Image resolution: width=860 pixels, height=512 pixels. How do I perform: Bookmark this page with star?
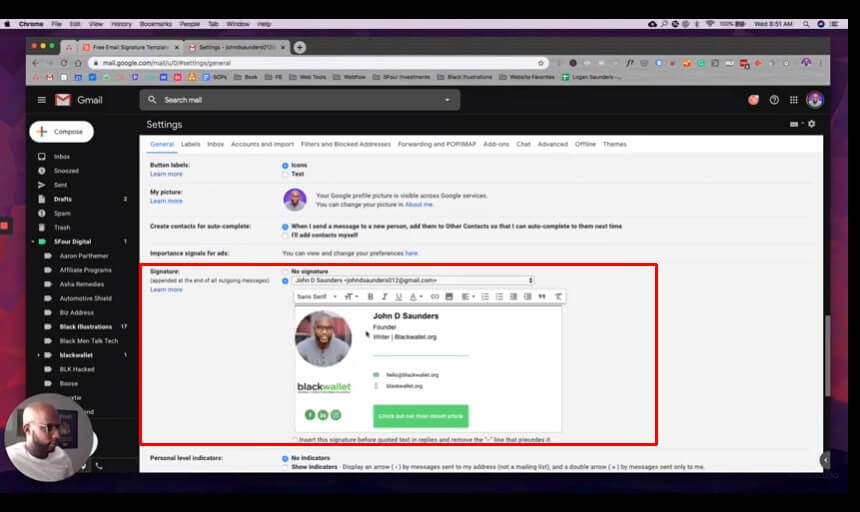tap(541, 63)
